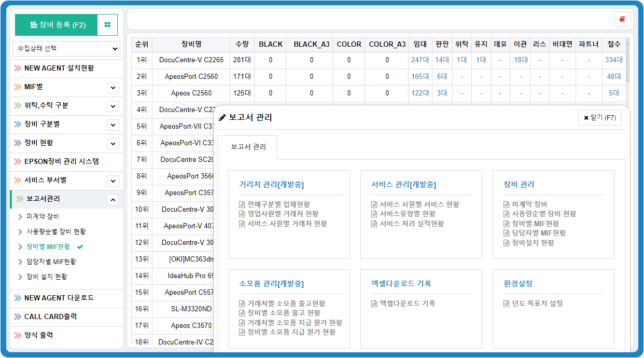Viewport: 644px width, 358px height.
Task: Open 판매구분별 업체현황 report link
Action: tap(278, 204)
